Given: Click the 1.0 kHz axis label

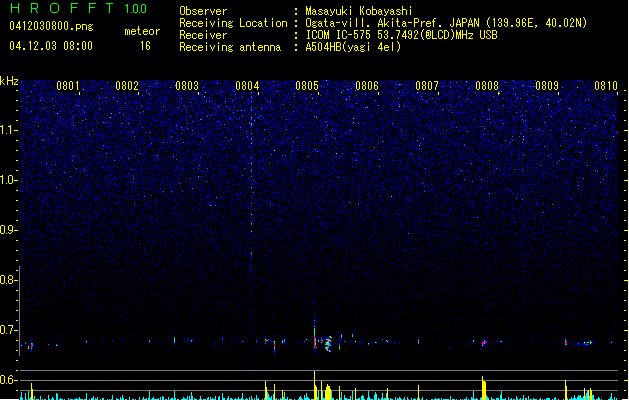Looking at the screenshot, I should tap(9, 180).
